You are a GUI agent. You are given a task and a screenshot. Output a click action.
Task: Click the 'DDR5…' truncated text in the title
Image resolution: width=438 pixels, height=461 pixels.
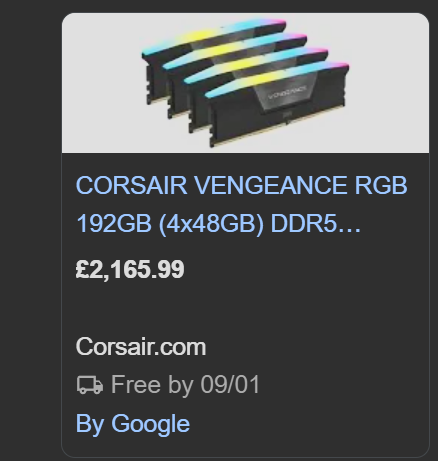tap(316, 223)
